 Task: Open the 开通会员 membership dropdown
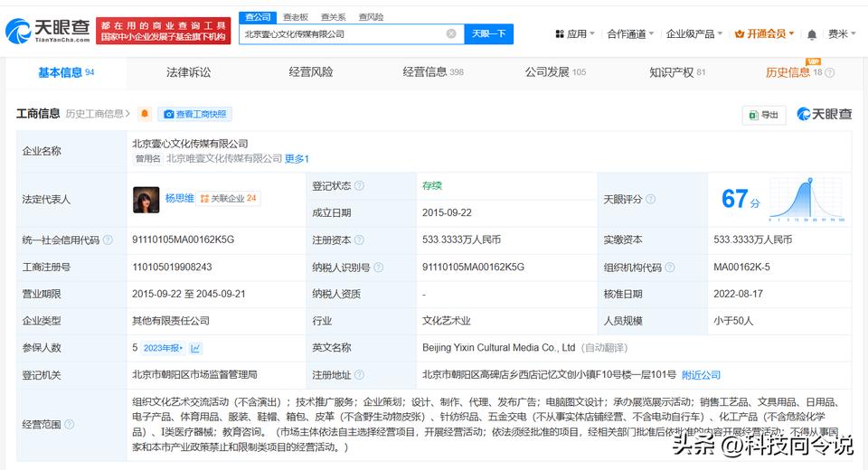pos(765,33)
